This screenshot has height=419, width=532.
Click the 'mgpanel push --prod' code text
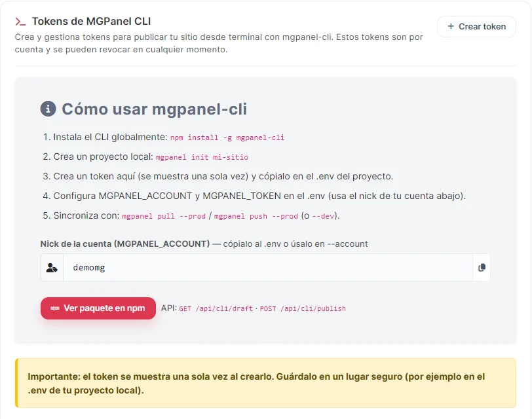point(256,216)
